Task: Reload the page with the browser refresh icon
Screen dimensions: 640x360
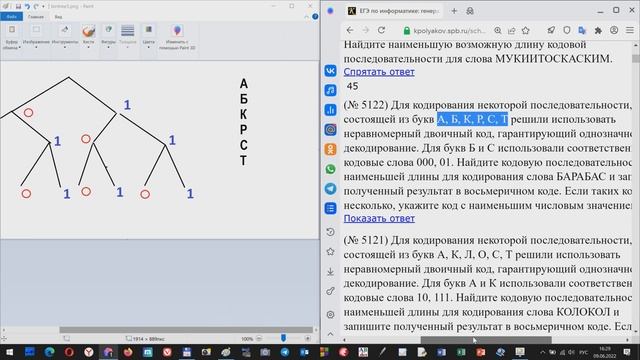Action: [x=381, y=30]
